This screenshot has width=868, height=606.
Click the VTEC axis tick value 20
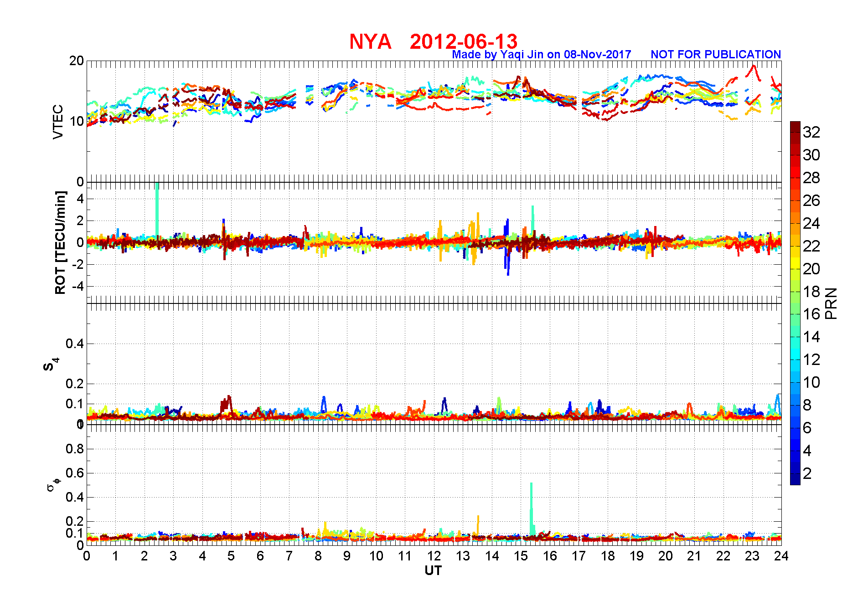[x=77, y=61]
